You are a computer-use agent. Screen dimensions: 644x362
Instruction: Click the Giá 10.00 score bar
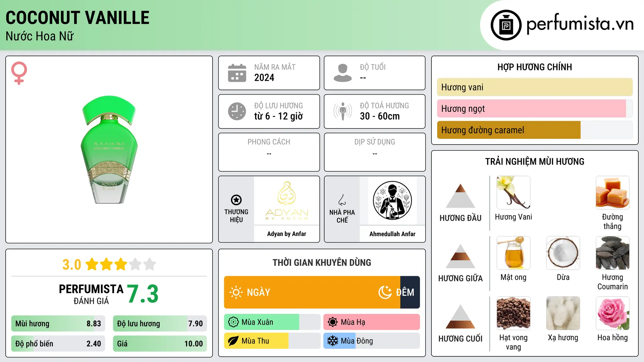point(160,343)
